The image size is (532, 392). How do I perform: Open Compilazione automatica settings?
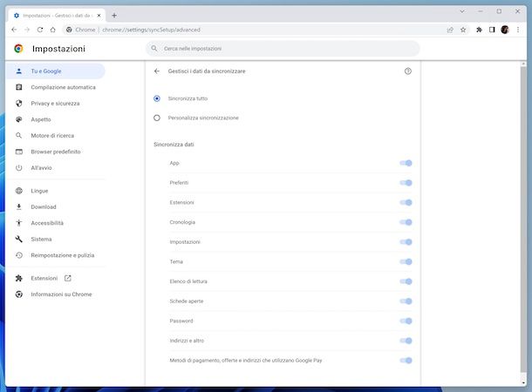coord(55,87)
